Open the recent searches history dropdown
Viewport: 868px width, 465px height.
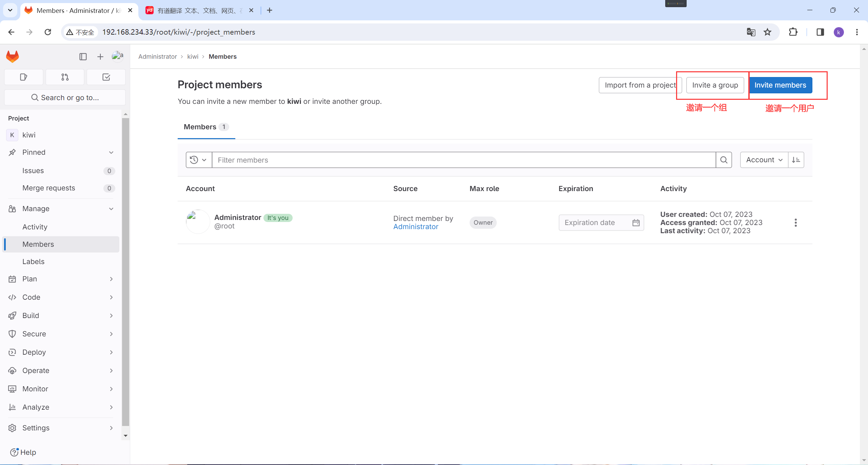click(198, 160)
